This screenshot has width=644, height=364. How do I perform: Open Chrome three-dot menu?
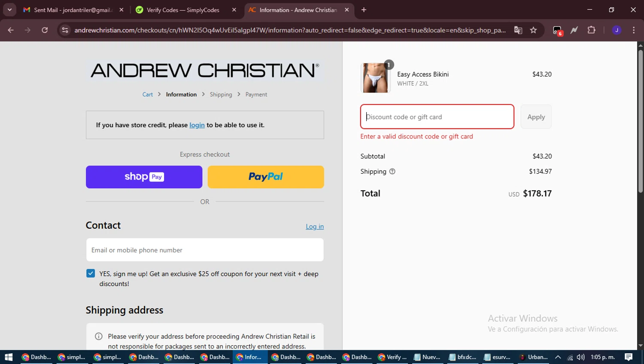(x=634, y=30)
